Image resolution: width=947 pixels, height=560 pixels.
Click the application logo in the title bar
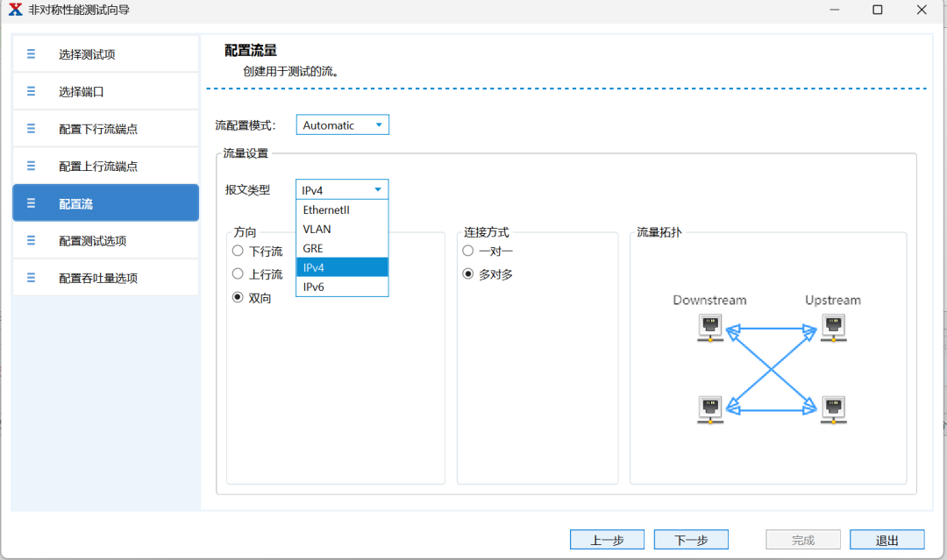(15, 10)
